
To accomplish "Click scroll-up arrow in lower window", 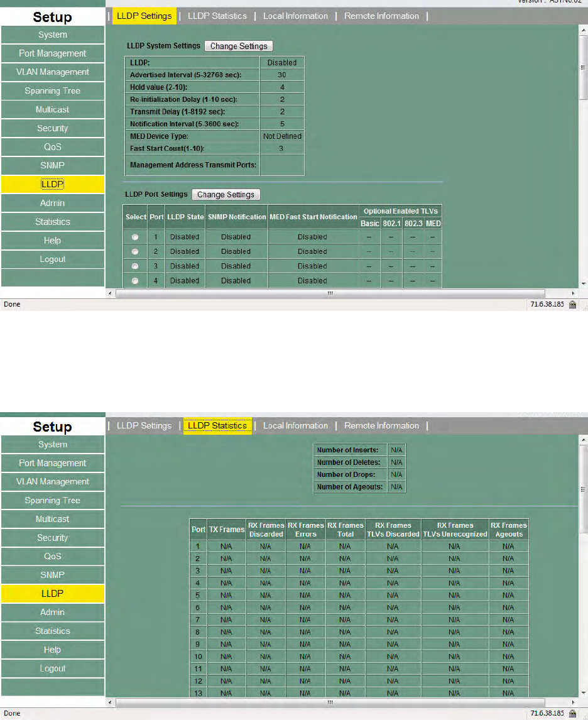I will pos(584,439).
